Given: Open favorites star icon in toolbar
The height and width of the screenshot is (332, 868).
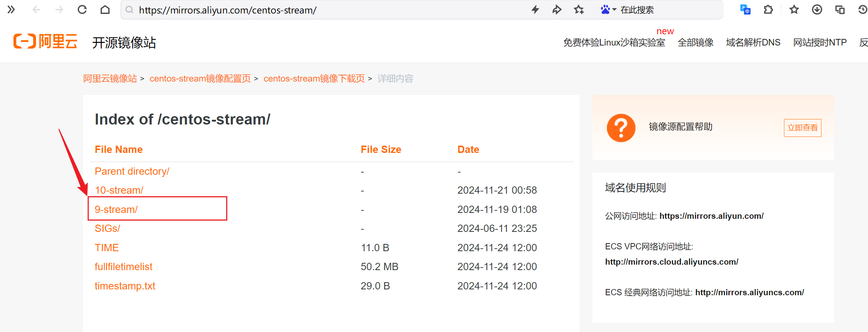Looking at the screenshot, I should (794, 10).
